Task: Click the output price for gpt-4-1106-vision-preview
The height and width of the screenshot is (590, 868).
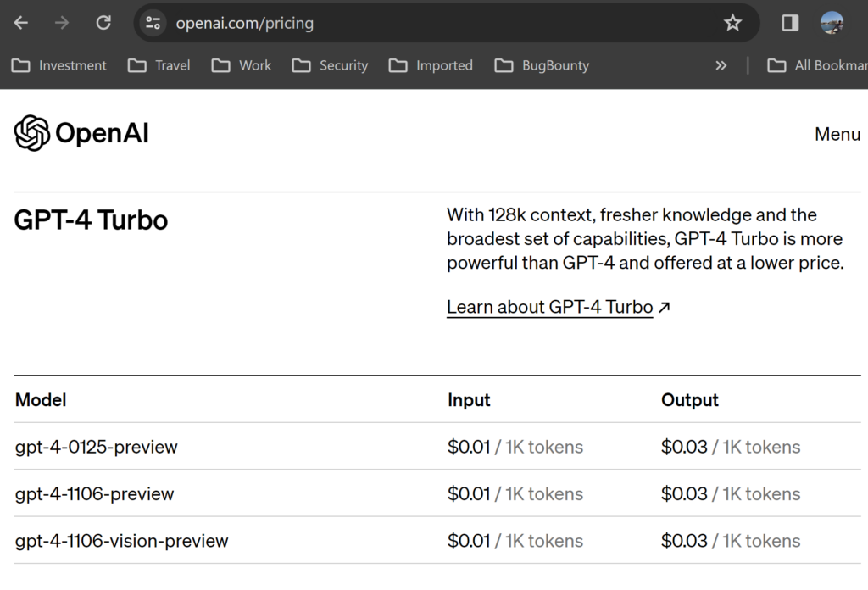Action: 731,541
